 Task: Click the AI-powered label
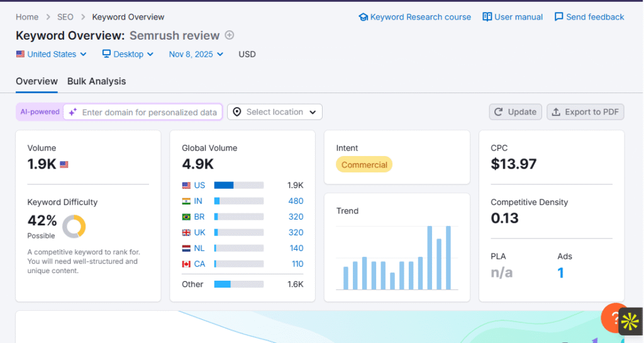(x=40, y=112)
